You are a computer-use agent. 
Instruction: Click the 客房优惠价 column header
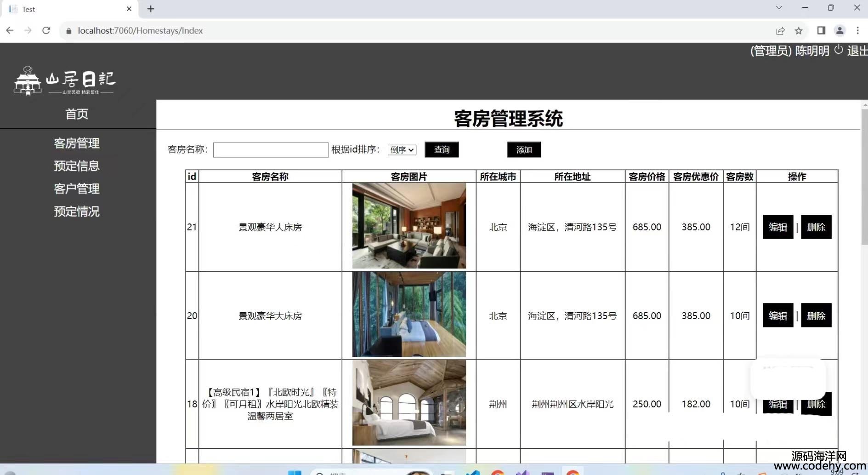point(696,177)
